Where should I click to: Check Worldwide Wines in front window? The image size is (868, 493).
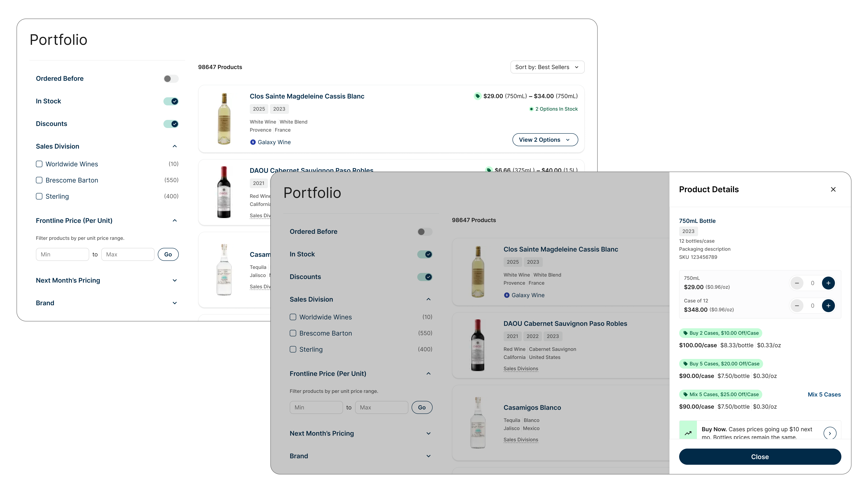click(293, 317)
